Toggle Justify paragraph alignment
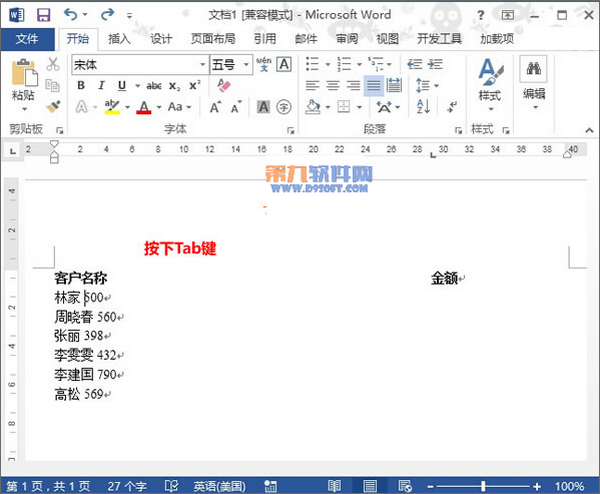Viewport: 600px width, 494px height. pos(372,86)
